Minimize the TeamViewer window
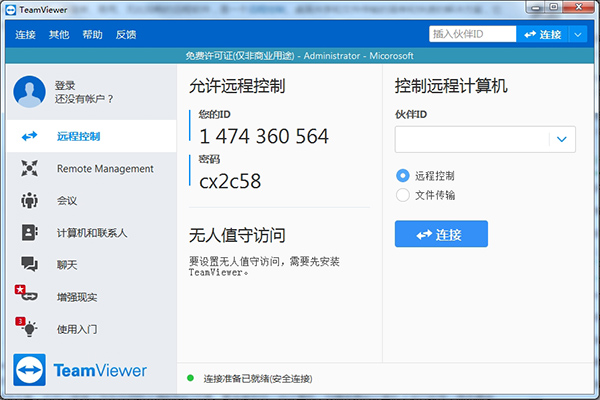600x400 pixels. click(x=536, y=7)
